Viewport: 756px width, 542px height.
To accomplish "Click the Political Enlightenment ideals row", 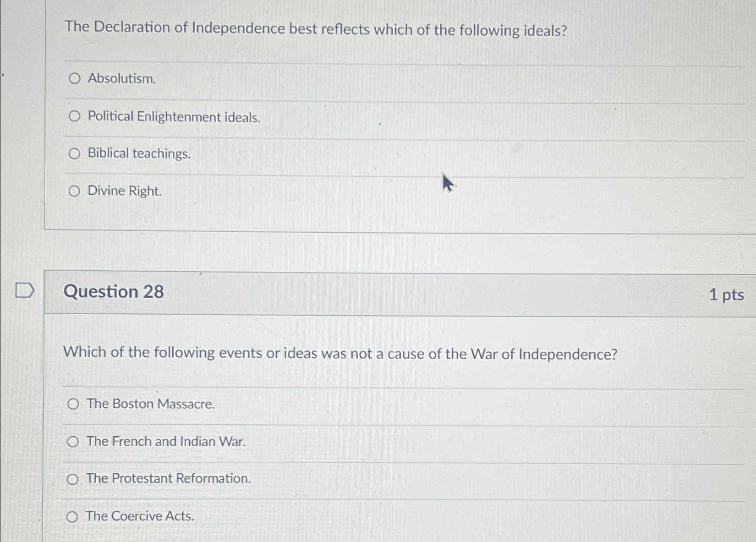I will click(x=173, y=117).
